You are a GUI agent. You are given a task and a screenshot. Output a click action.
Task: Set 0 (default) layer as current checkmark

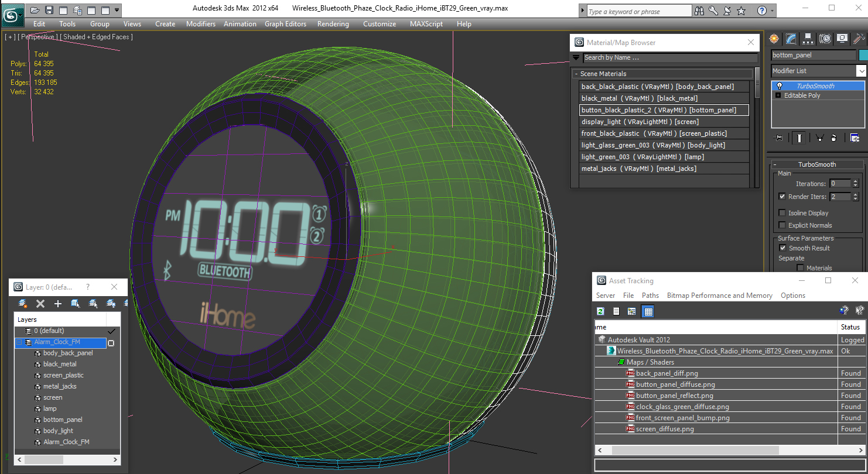pyautogui.click(x=111, y=331)
